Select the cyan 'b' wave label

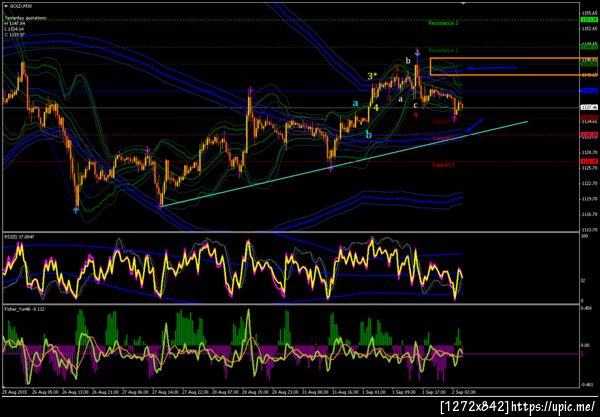(368, 134)
